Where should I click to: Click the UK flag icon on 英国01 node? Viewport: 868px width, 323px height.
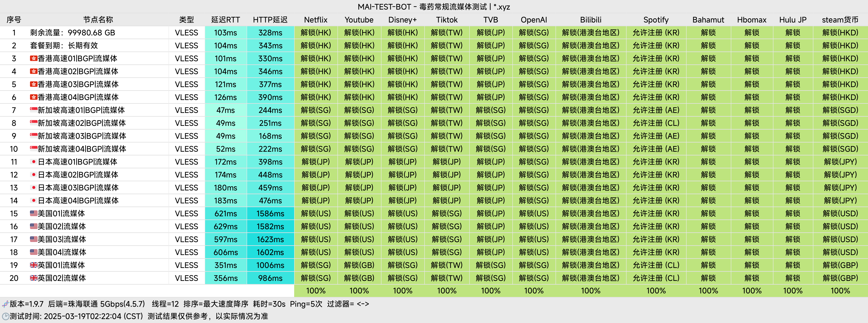point(33,265)
